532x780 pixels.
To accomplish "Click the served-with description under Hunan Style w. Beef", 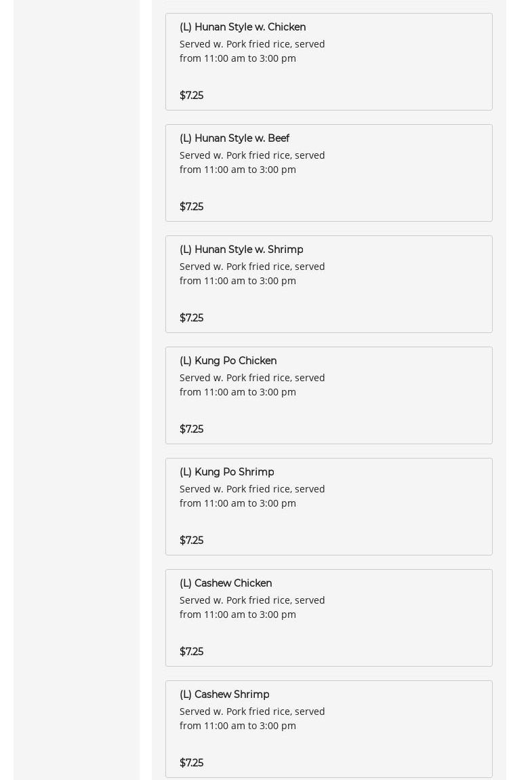I will [x=252, y=162].
